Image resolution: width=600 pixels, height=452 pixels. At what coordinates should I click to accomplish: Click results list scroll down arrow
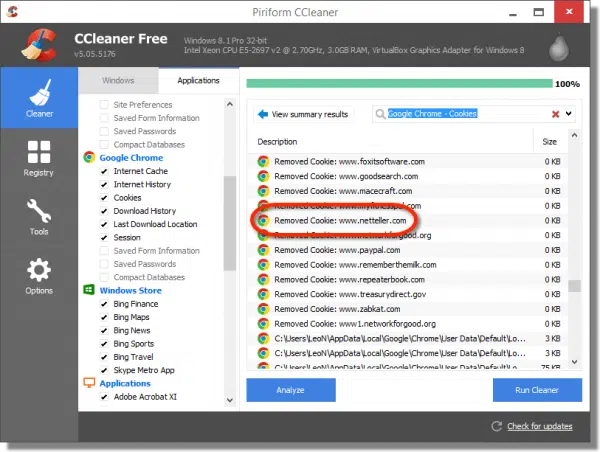pos(574,362)
